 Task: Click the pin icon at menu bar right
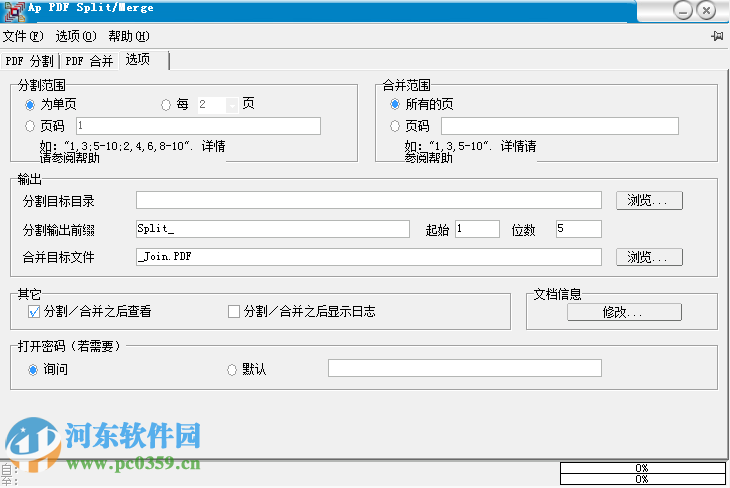click(x=717, y=36)
